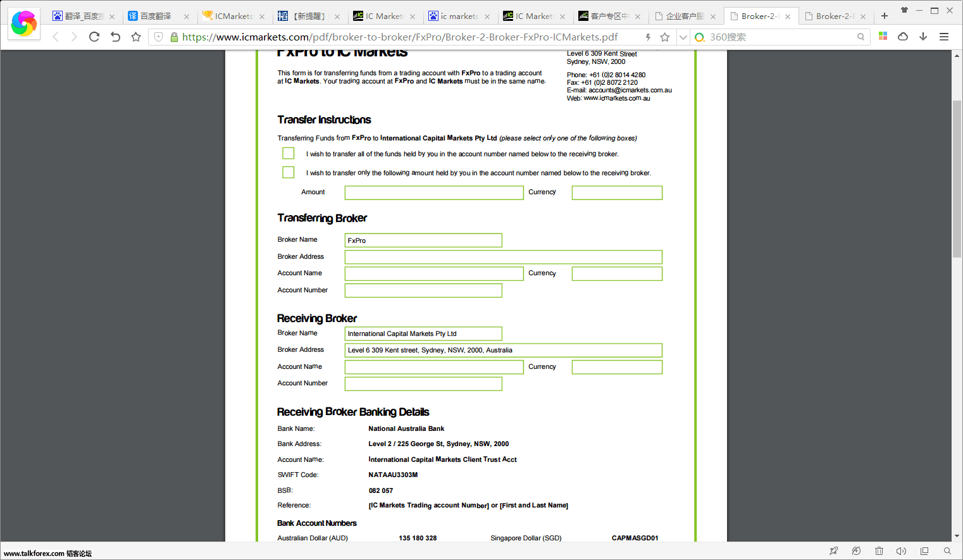Click the Currency field beside Amount
963x560 pixels.
[617, 192]
